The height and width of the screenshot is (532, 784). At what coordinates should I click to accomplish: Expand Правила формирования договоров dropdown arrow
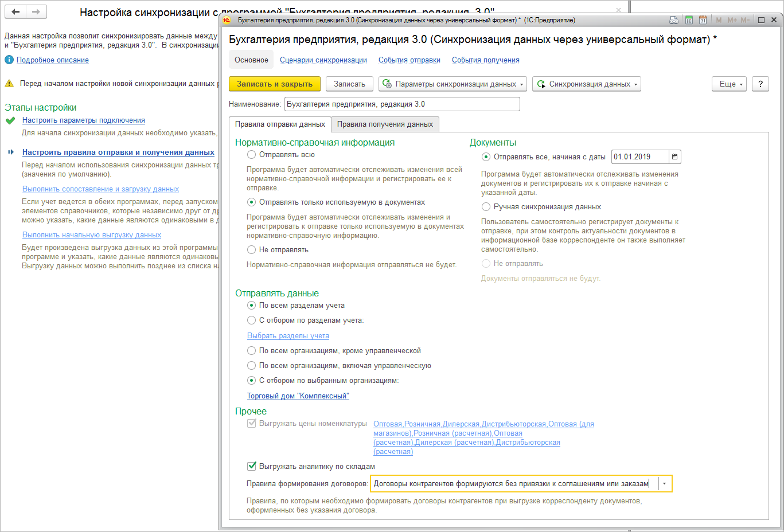point(665,484)
